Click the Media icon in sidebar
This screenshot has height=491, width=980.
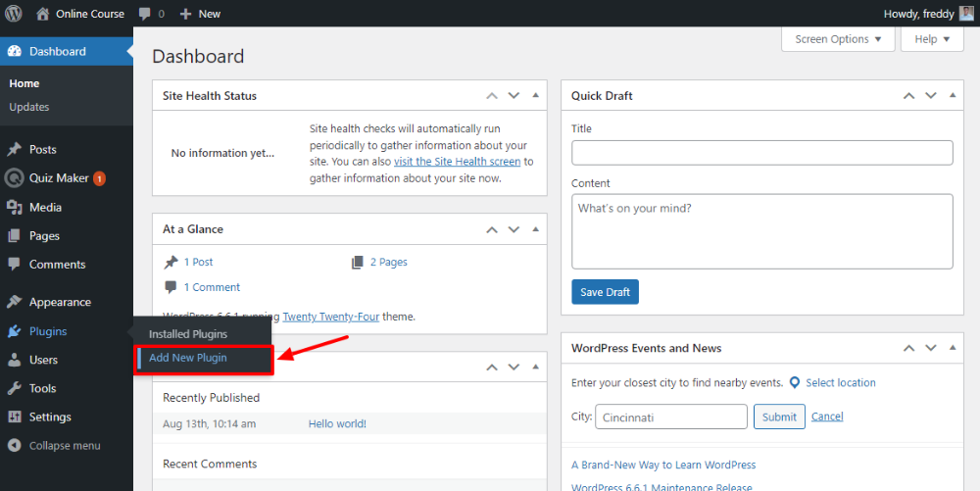tap(15, 208)
